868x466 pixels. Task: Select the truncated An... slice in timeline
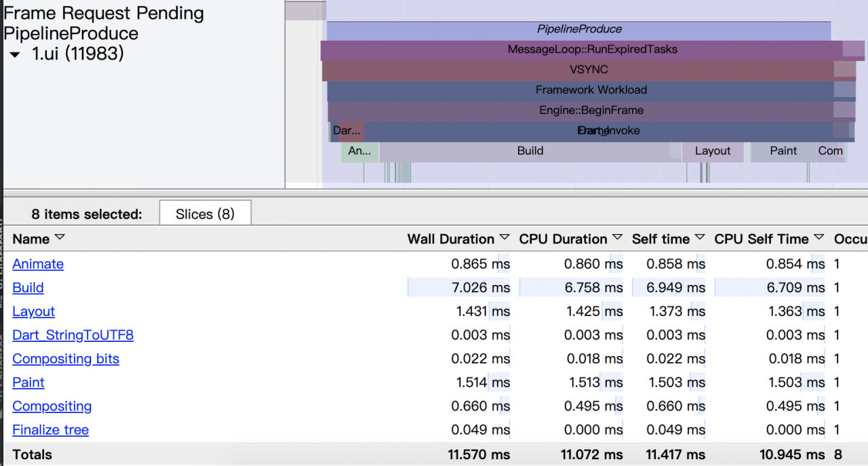359,151
